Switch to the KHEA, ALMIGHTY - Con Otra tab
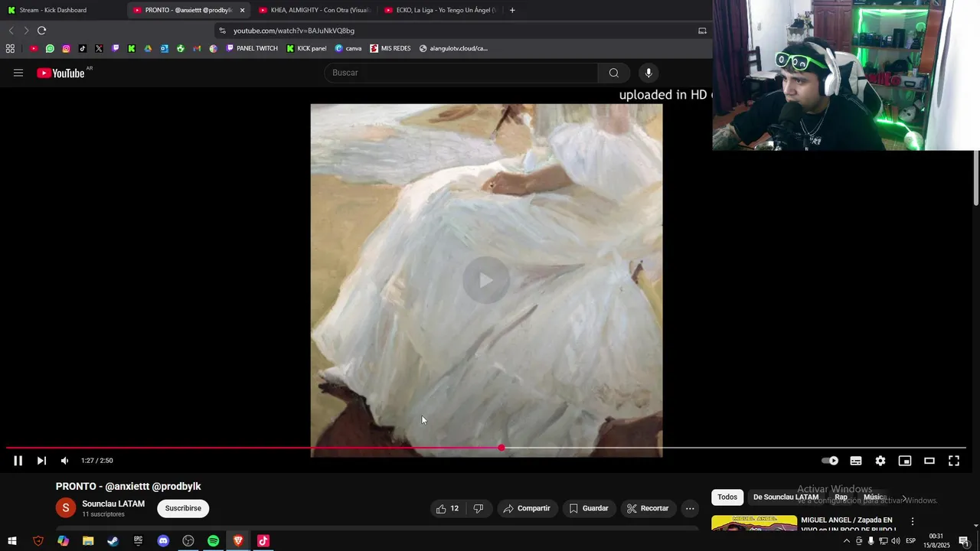 point(314,10)
